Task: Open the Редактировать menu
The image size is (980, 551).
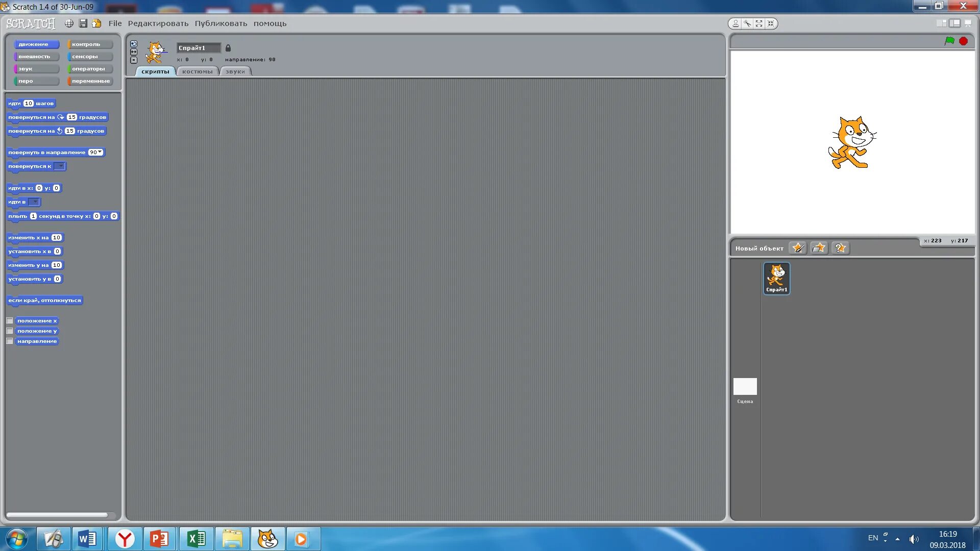Action: click(158, 23)
